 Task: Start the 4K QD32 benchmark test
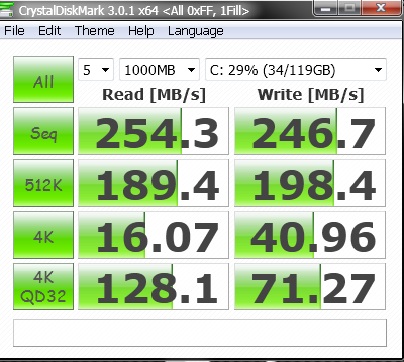tap(43, 287)
